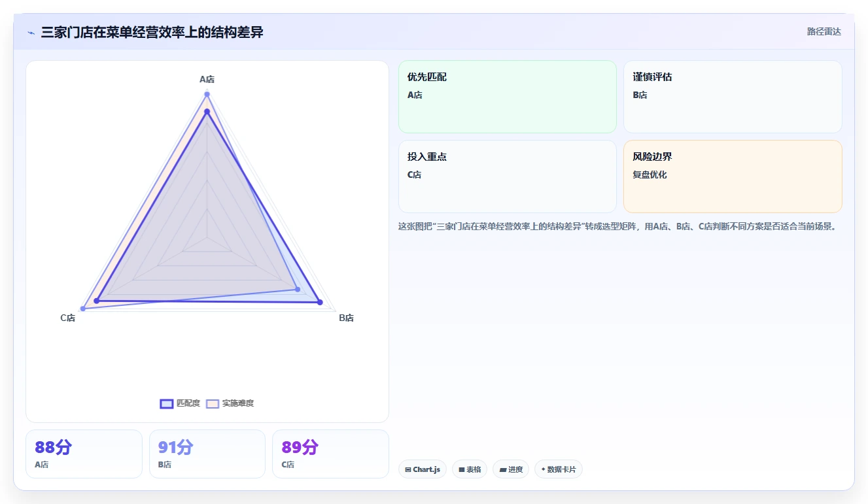Open the 优先匹配 card
The width and height of the screenshot is (868, 504).
click(x=508, y=97)
